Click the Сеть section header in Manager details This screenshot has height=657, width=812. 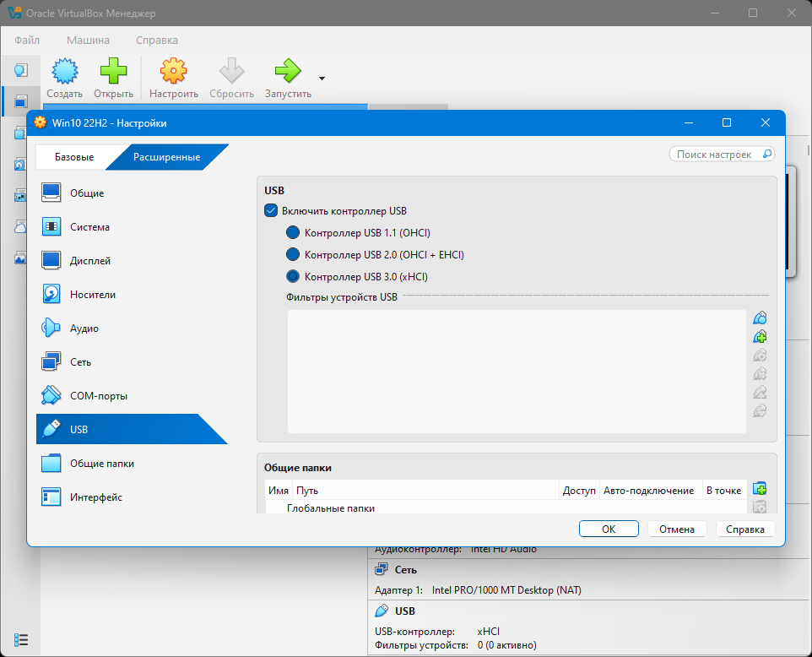(x=406, y=569)
